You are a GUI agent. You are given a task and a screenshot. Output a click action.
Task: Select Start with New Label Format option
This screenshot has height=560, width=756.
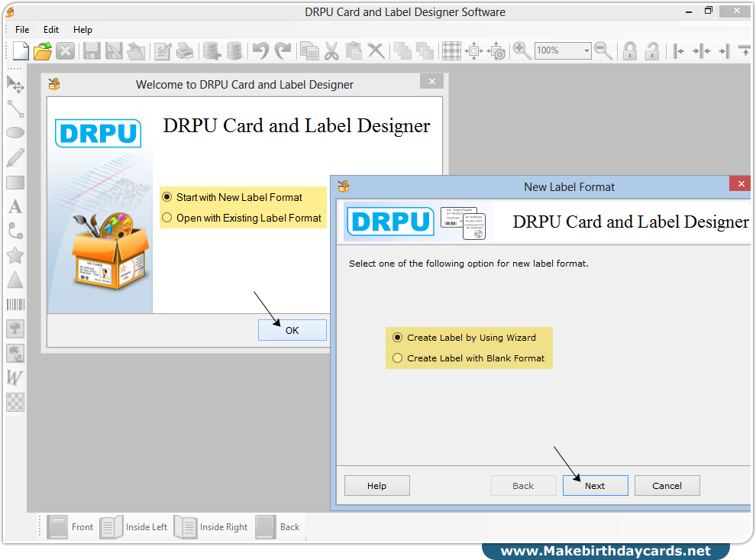click(x=234, y=197)
